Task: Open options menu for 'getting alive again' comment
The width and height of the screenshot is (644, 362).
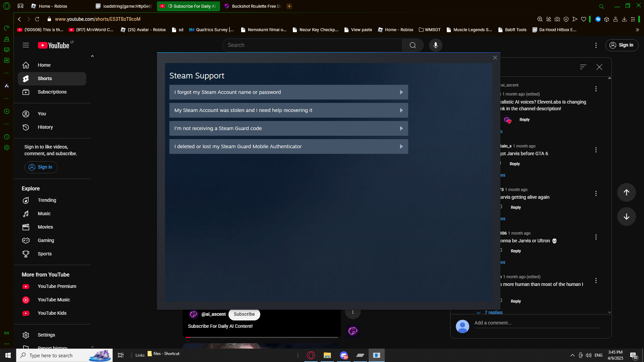Action: point(596,193)
